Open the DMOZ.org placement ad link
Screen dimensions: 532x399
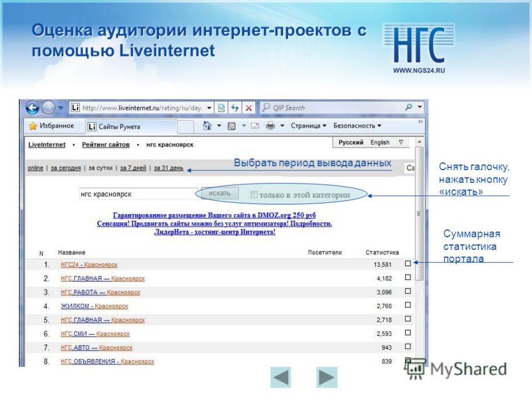point(214,215)
